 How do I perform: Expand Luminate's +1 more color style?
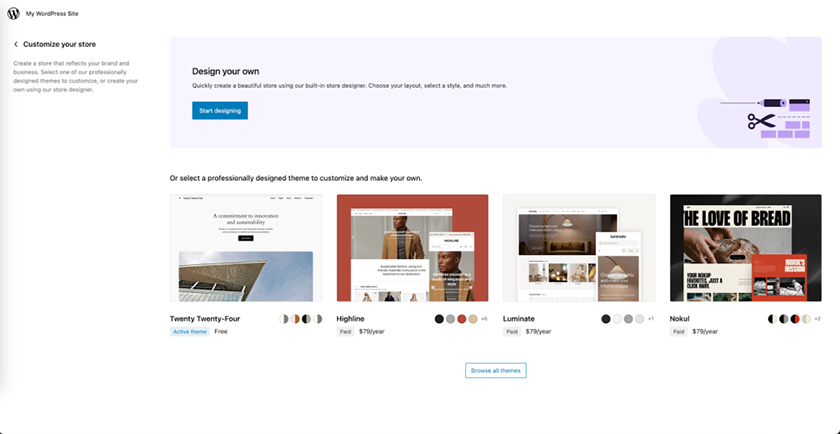651,319
